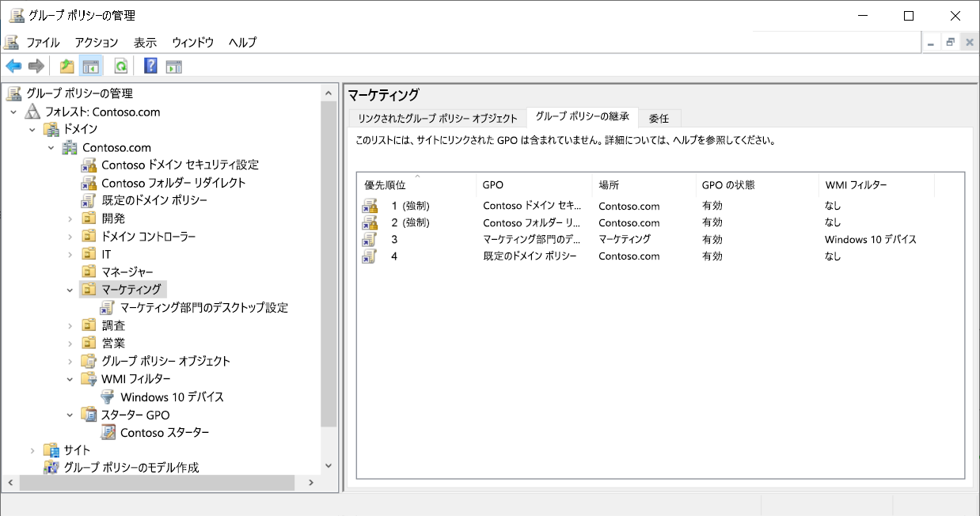Image resolution: width=980 pixels, height=516 pixels.
Task: Open the ファイル menu
Action: coord(43,43)
